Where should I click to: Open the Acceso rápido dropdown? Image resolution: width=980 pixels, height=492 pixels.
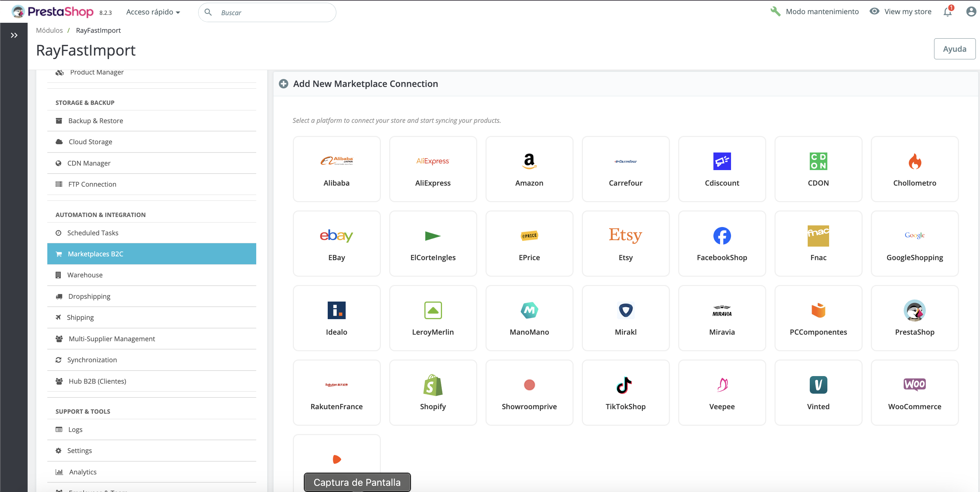(x=153, y=12)
